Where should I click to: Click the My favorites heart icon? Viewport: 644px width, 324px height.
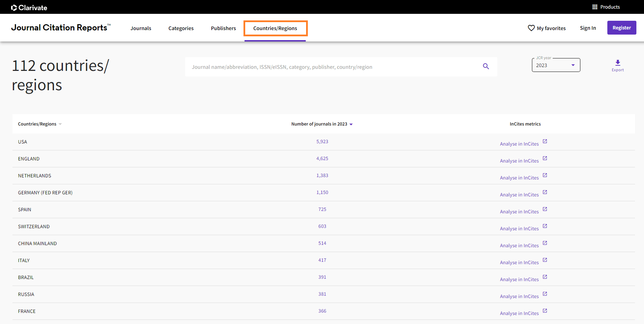(531, 28)
